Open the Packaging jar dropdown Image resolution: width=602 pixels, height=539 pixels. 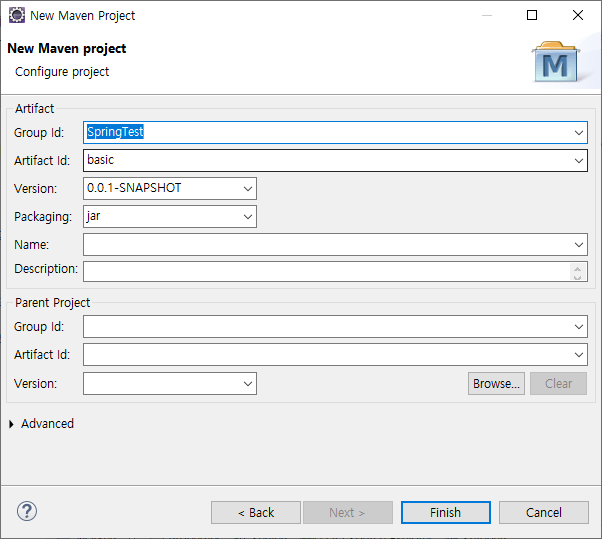point(248,217)
